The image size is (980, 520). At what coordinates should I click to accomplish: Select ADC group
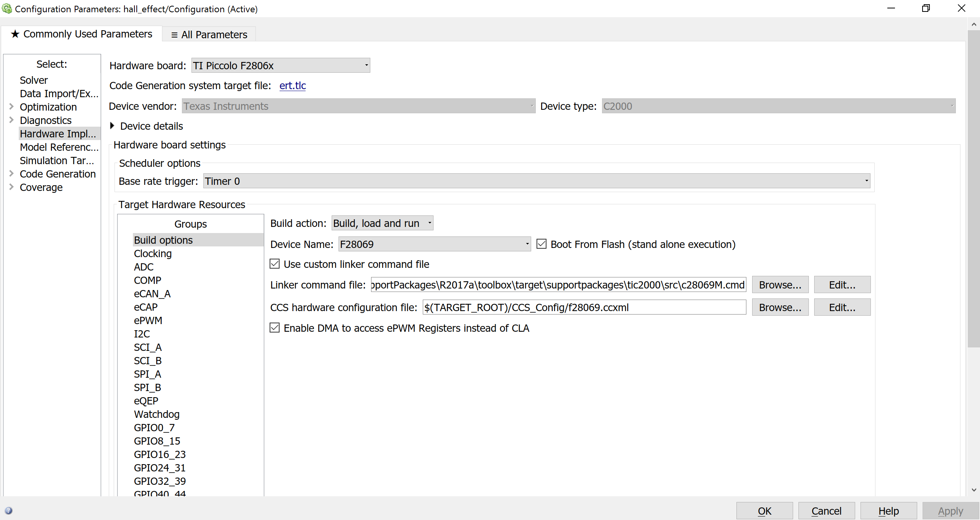pos(144,267)
